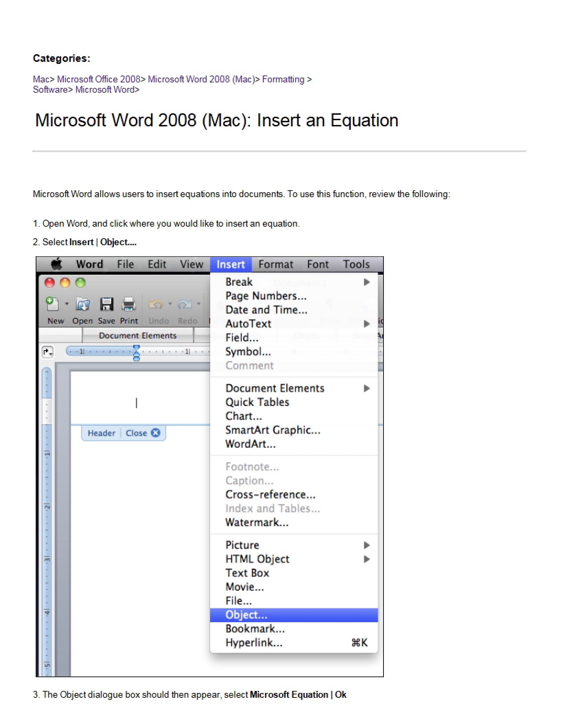Open the File menu

click(x=125, y=264)
